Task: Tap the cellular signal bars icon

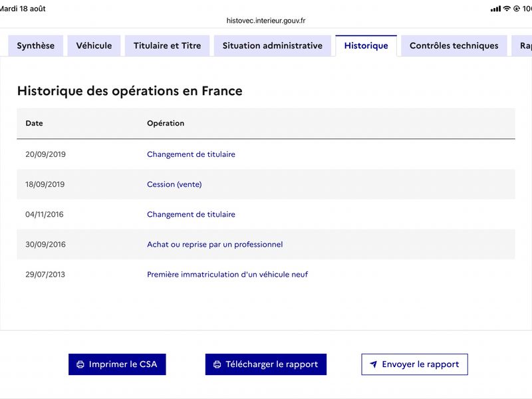Action: click(x=495, y=9)
